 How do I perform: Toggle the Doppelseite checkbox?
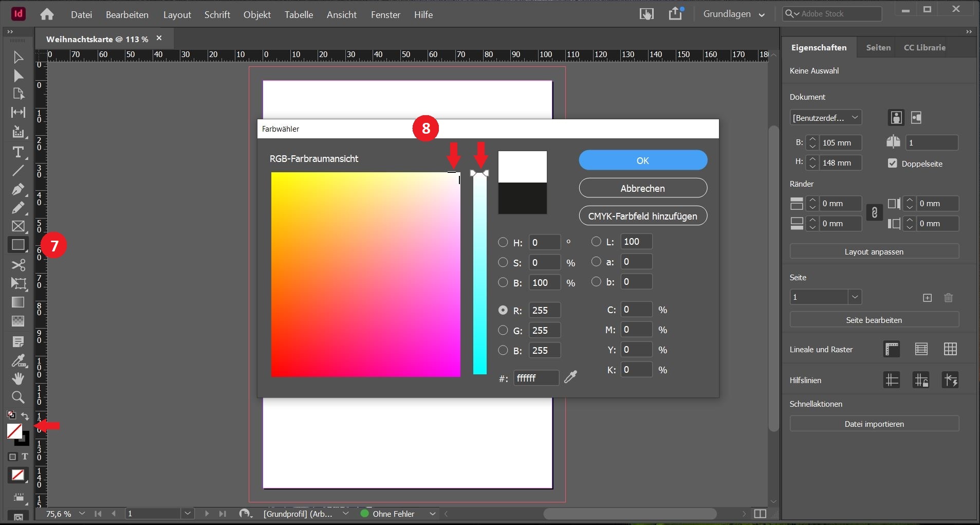893,164
